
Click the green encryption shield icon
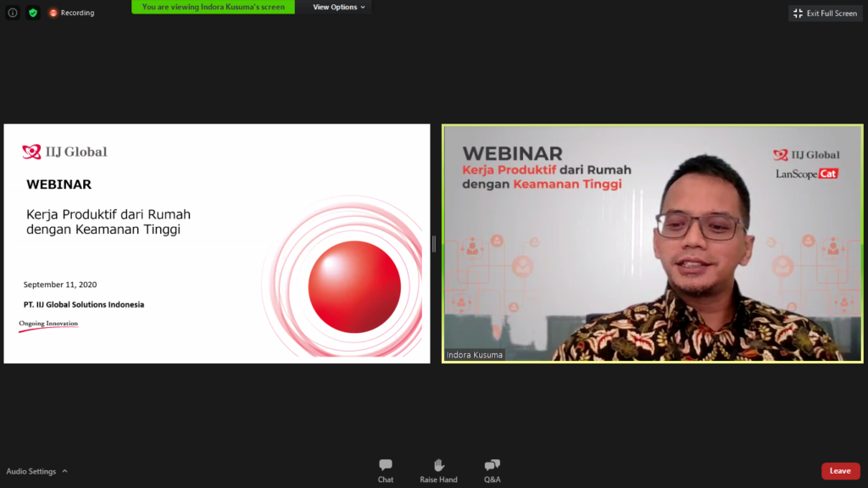pyautogui.click(x=33, y=13)
